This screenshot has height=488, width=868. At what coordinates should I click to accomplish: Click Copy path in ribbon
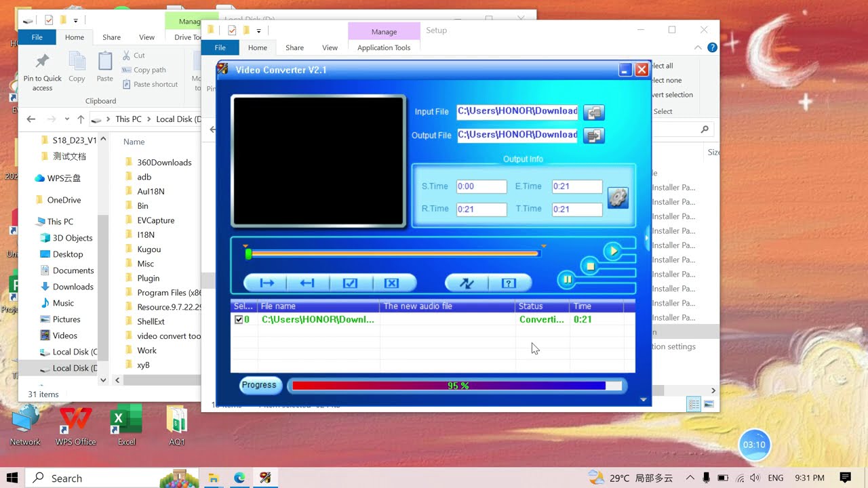click(x=144, y=70)
